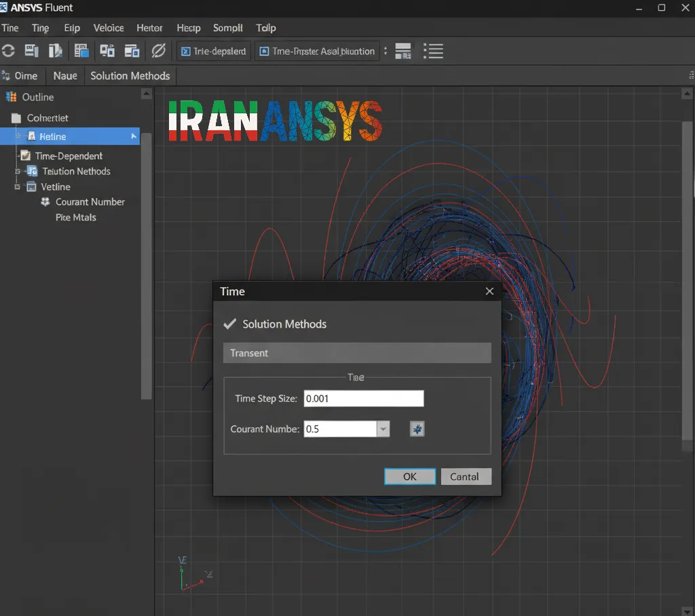Click the panel grip at tab bar right edge
Image resolution: width=695 pixels, height=616 pixels.
692,75
